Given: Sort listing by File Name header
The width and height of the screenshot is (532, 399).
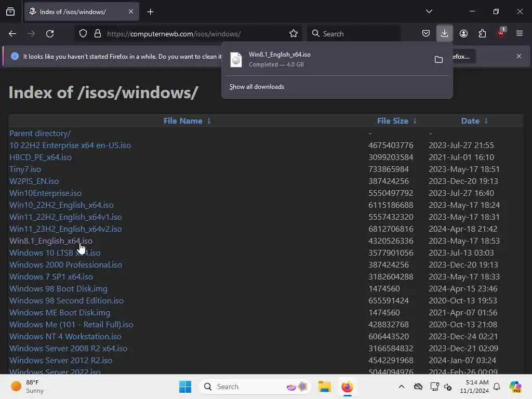Looking at the screenshot, I should [x=183, y=121].
